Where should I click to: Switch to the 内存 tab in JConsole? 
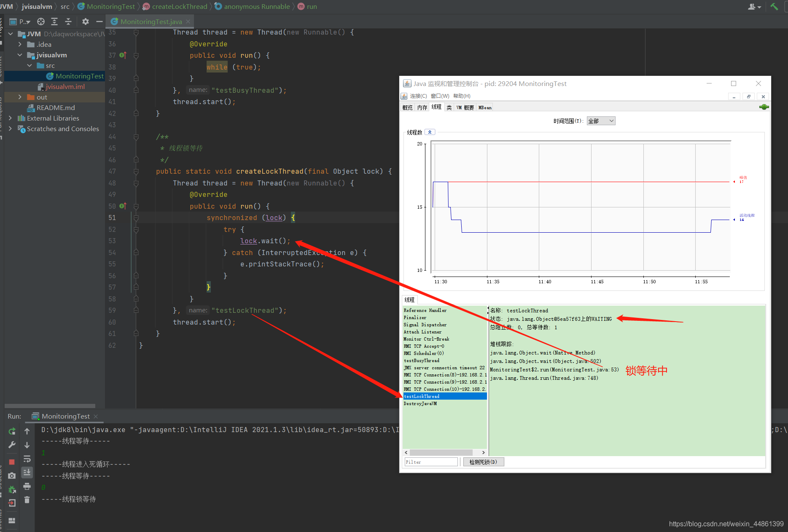coord(422,107)
